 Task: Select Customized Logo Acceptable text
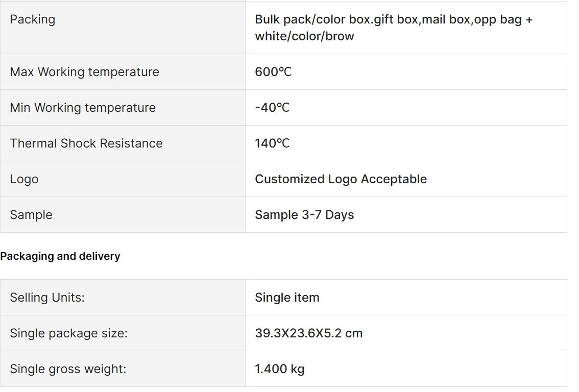(341, 179)
